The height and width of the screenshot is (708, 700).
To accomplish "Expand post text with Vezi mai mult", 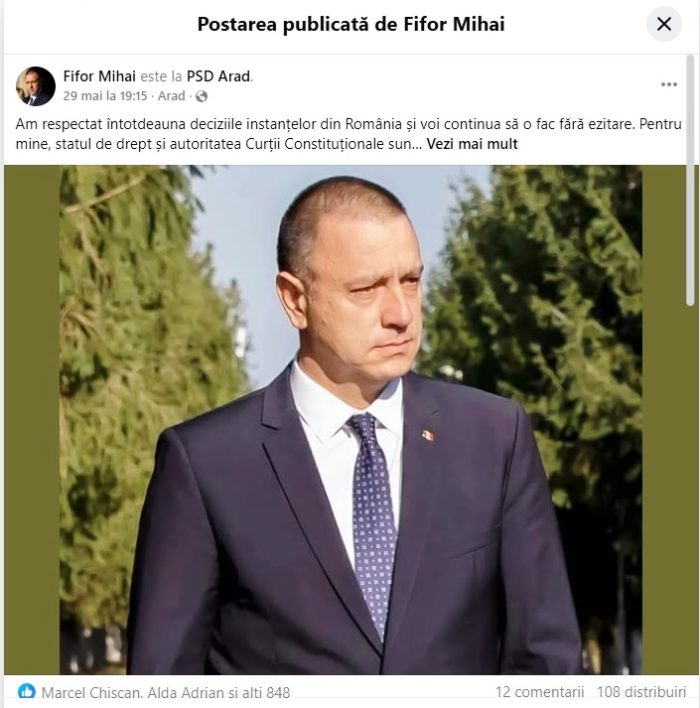I will tap(472, 144).
